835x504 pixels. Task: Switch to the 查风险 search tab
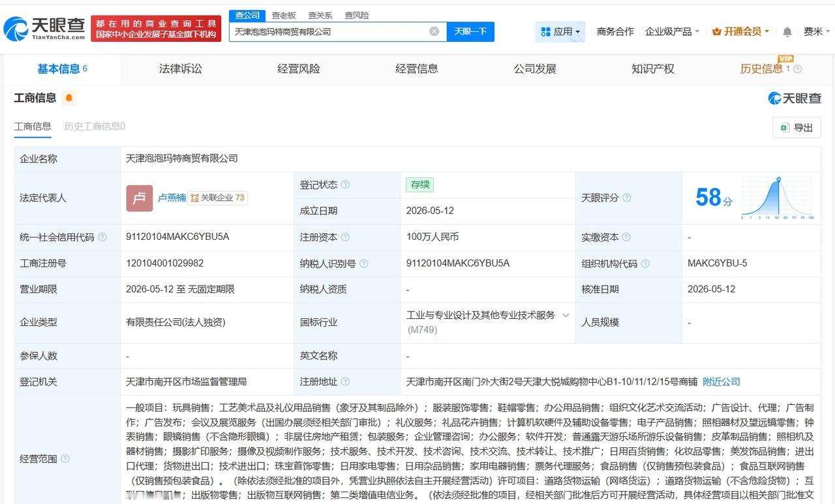point(357,15)
